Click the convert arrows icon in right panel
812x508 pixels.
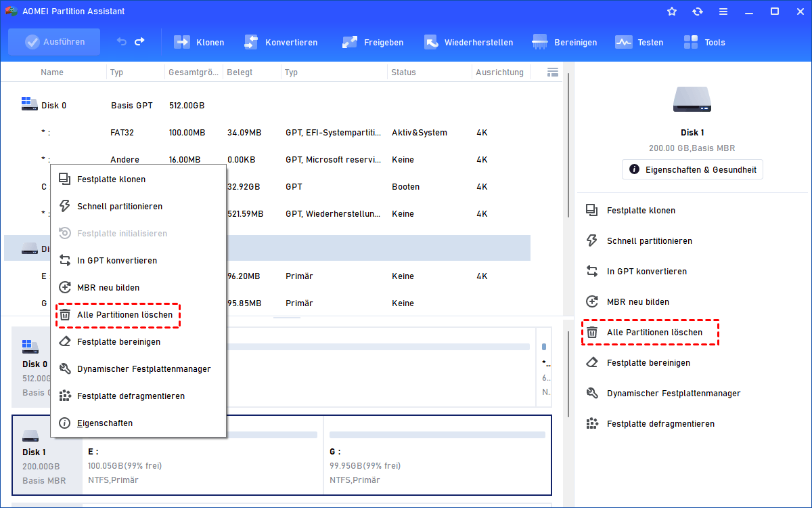[x=592, y=272]
